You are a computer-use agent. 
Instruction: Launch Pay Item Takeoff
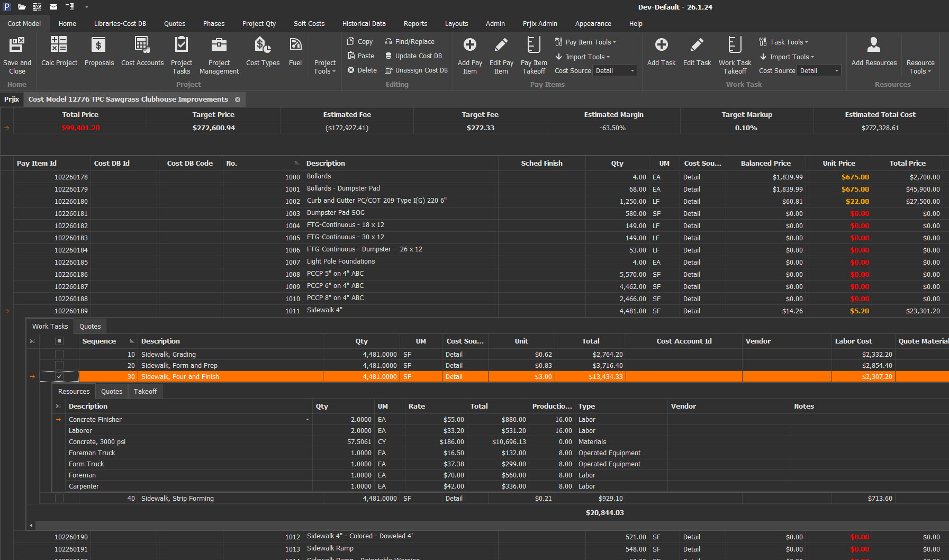point(534,45)
